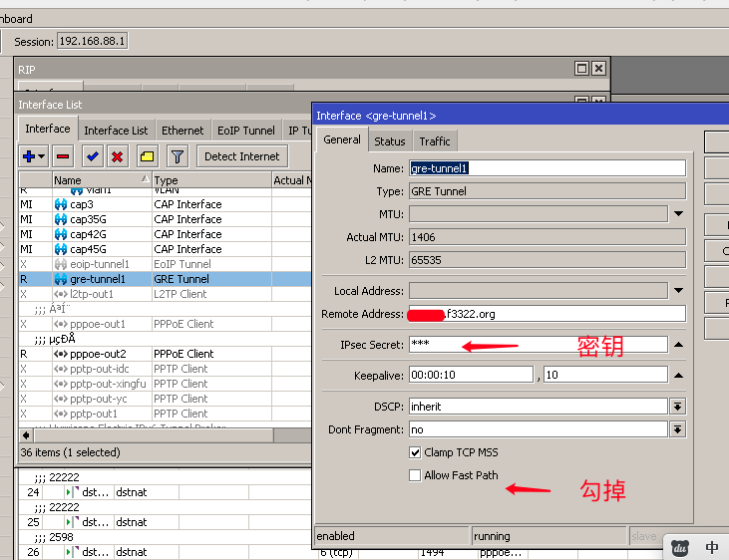Switch to the Status tab
Screen dimensions: 729x560
[x=389, y=141]
